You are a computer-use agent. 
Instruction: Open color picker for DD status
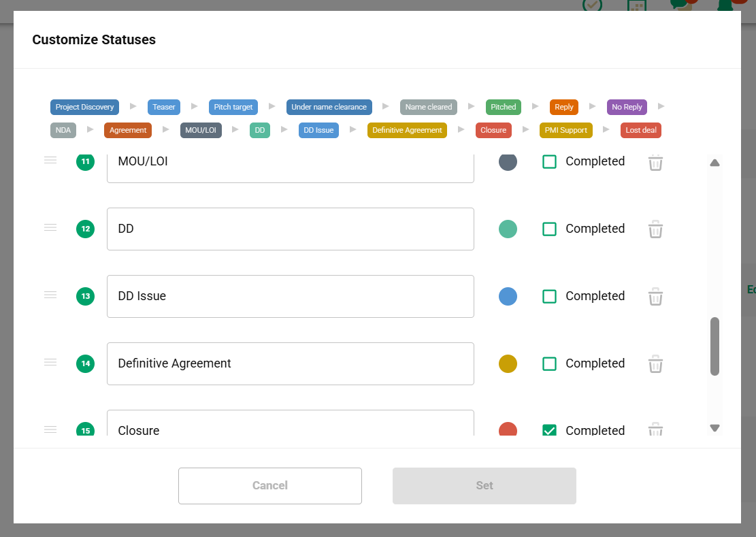[508, 229]
